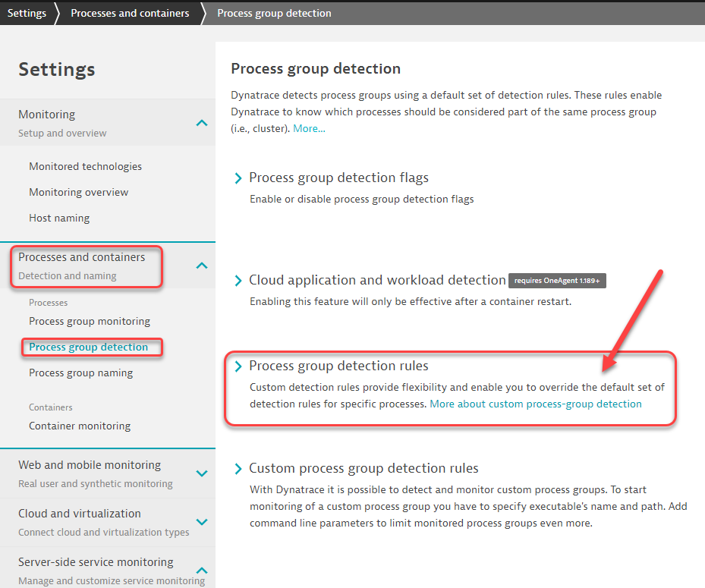Go to Host naming settings
The height and width of the screenshot is (588, 705).
(x=59, y=218)
